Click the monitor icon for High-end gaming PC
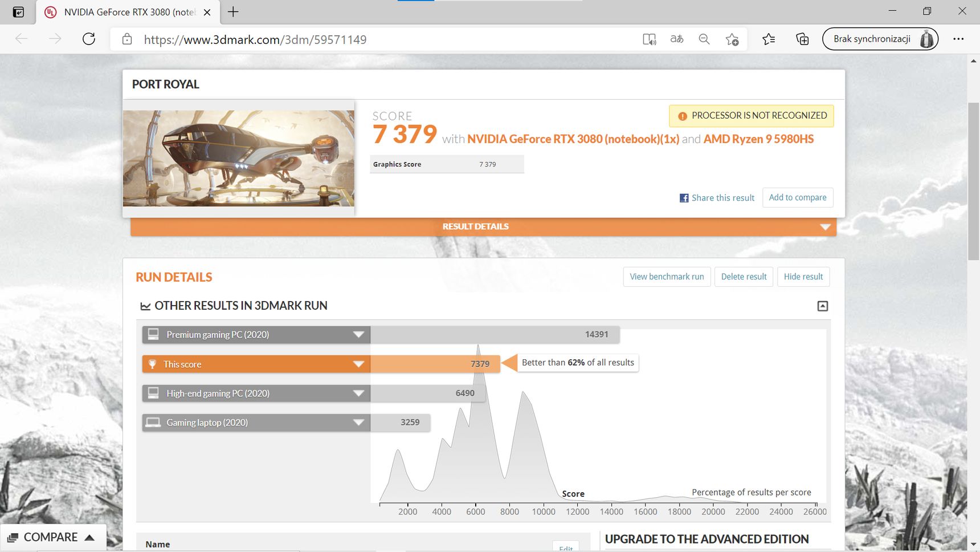Viewport: 980px width, 552px height. (153, 393)
